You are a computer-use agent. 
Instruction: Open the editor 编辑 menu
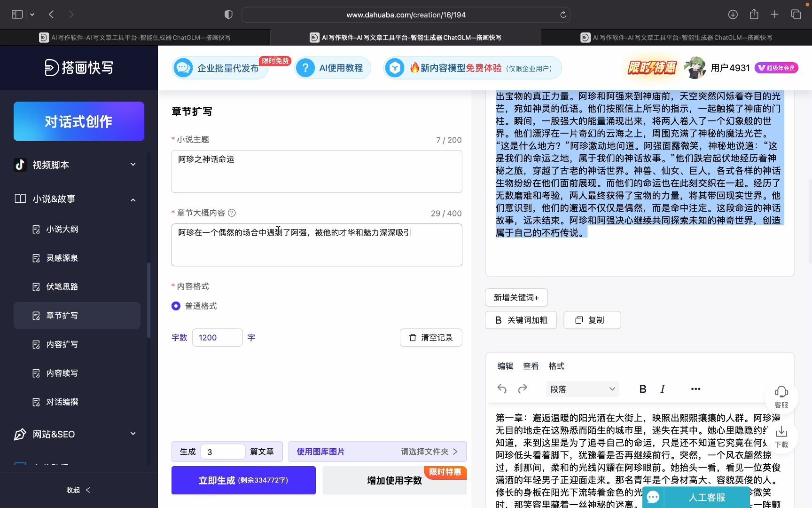[505, 366]
